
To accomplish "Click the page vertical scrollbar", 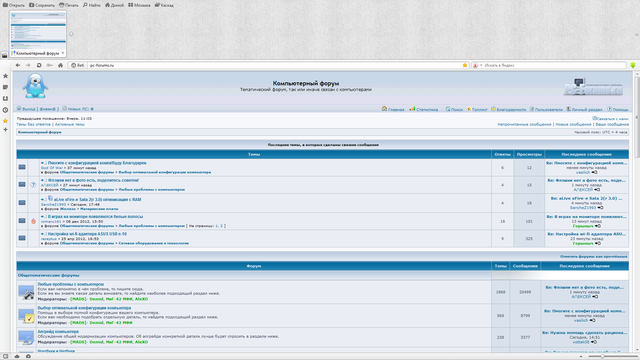I will (x=637, y=212).
